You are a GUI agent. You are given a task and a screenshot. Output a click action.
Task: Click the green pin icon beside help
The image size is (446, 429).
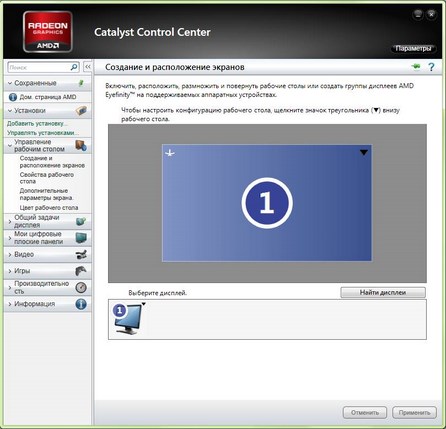tap(416, 67)
